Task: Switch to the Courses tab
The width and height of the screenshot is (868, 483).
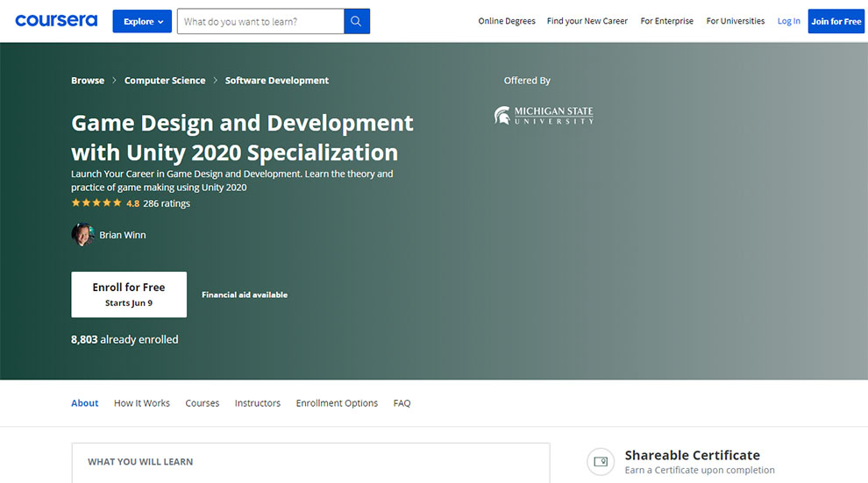Action: (x=202, y=403)
